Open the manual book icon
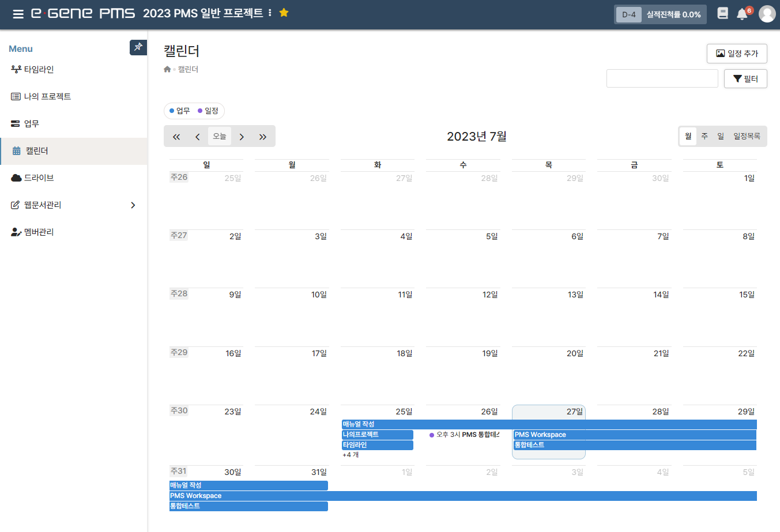The height and width of the screenshot is (532, 780). point(722,13)
